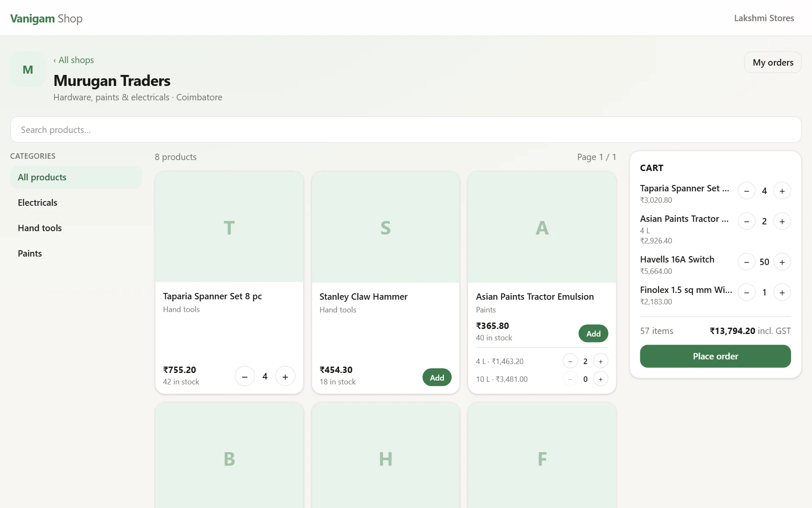Click the 'Page 1 / 1' indicator
The image size is (812, 508).
[x=596, y=157]
